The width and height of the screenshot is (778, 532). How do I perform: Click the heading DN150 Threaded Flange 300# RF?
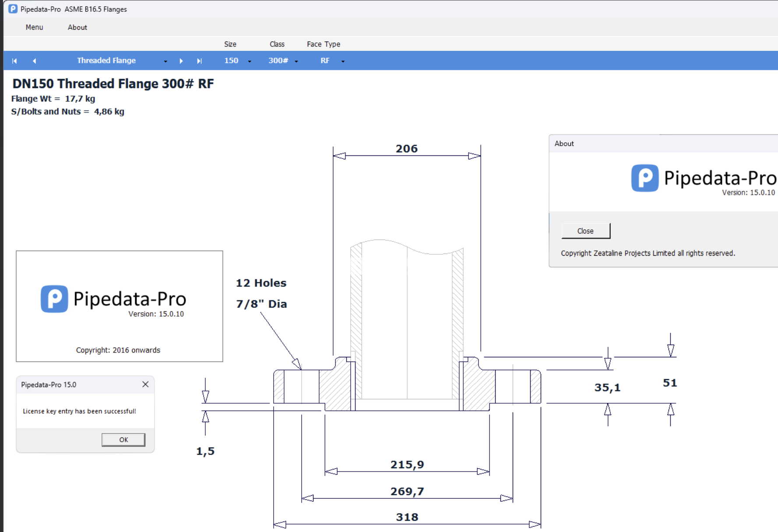(113, 84)
